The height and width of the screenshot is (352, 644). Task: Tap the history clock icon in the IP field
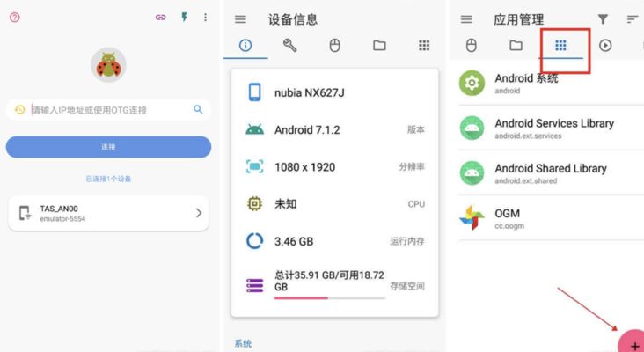20,110
